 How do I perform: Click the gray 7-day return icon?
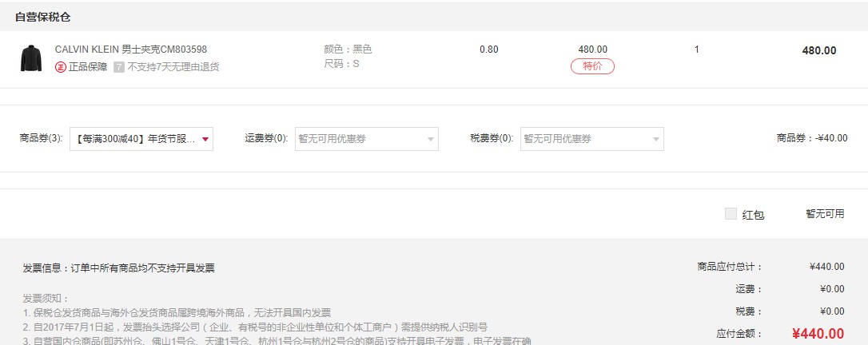pos(119,67)
